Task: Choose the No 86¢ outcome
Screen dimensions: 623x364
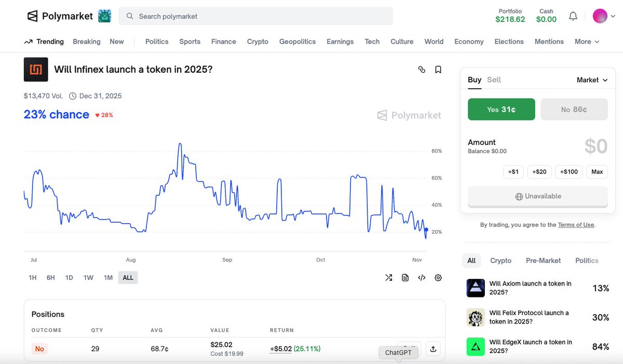Action: 574,110
